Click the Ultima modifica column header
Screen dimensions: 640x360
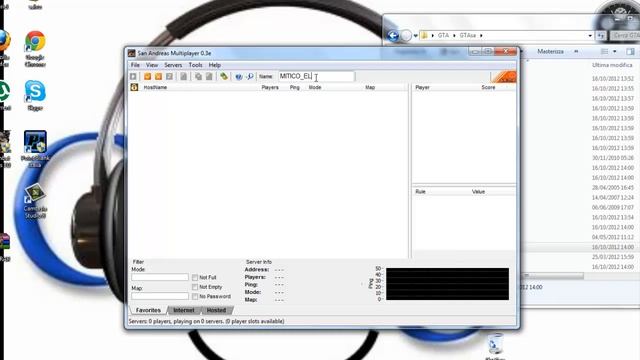pos(612,65)
